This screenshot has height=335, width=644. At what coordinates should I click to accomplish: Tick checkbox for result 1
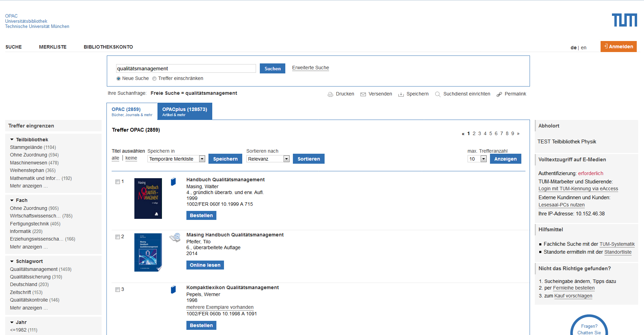pos(118,182)
